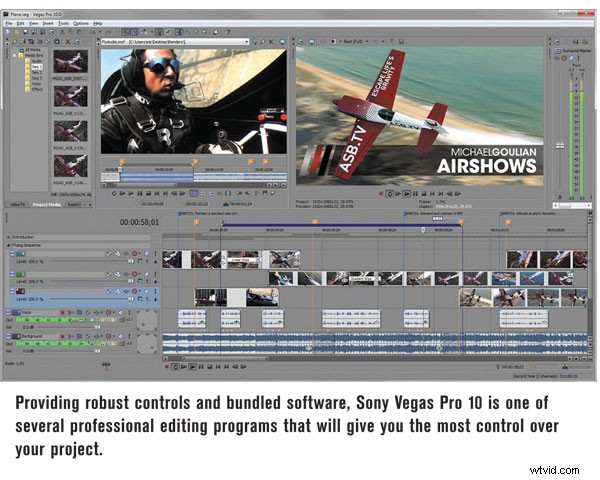Minimize the Voice audio track header
This screenshot has width=600, height=480.
(8, 312)
